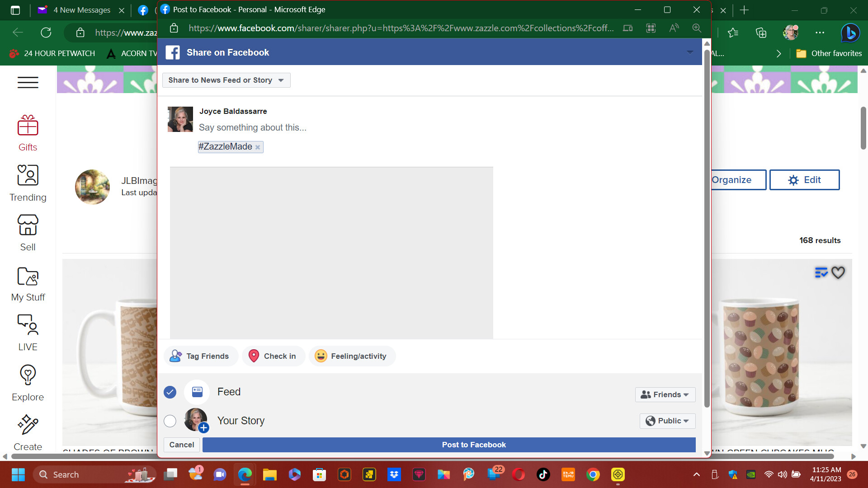
Task: Switch to the Facebook tab in Edge
Action: [x=143, y=10]
